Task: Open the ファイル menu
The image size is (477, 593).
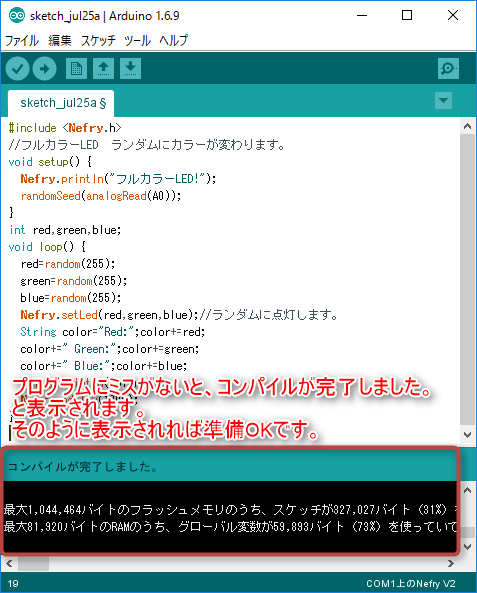Action: coord(22,40)
